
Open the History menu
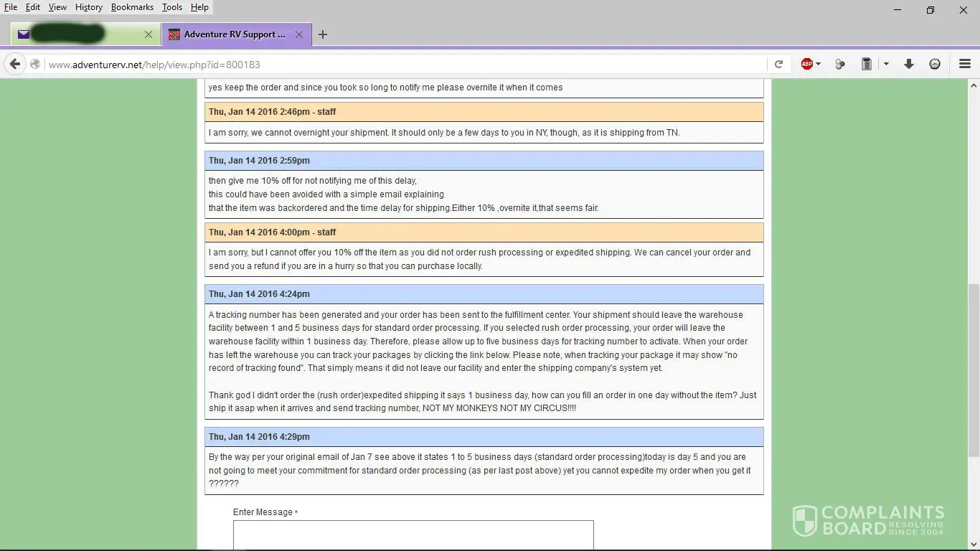88,7
